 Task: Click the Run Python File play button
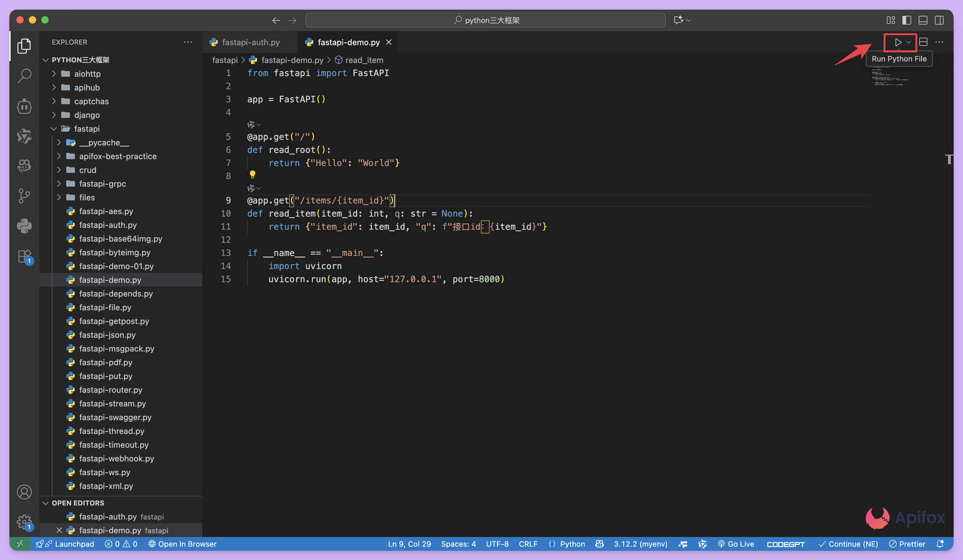pyautogui.click(x=898, y=42)
